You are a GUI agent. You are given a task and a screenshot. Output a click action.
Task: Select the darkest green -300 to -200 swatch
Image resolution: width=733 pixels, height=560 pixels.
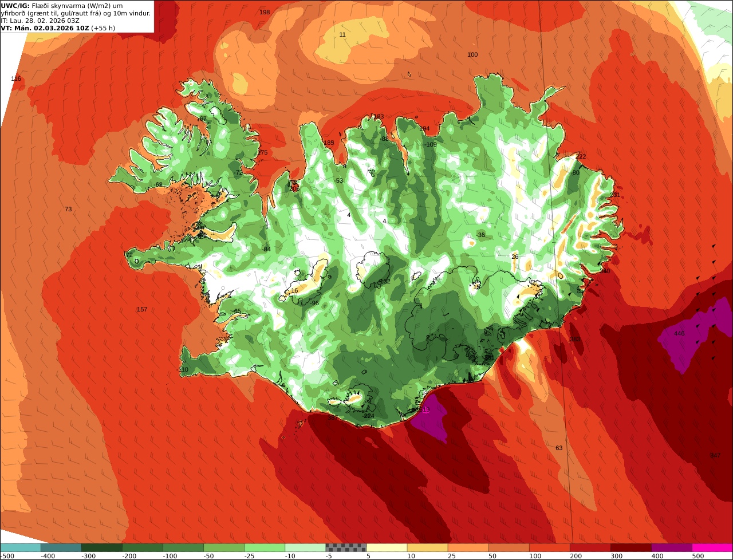101,547
